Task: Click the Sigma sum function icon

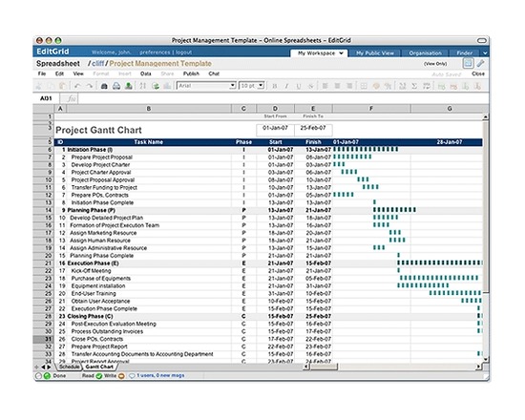Action: (x=414, y=86)
